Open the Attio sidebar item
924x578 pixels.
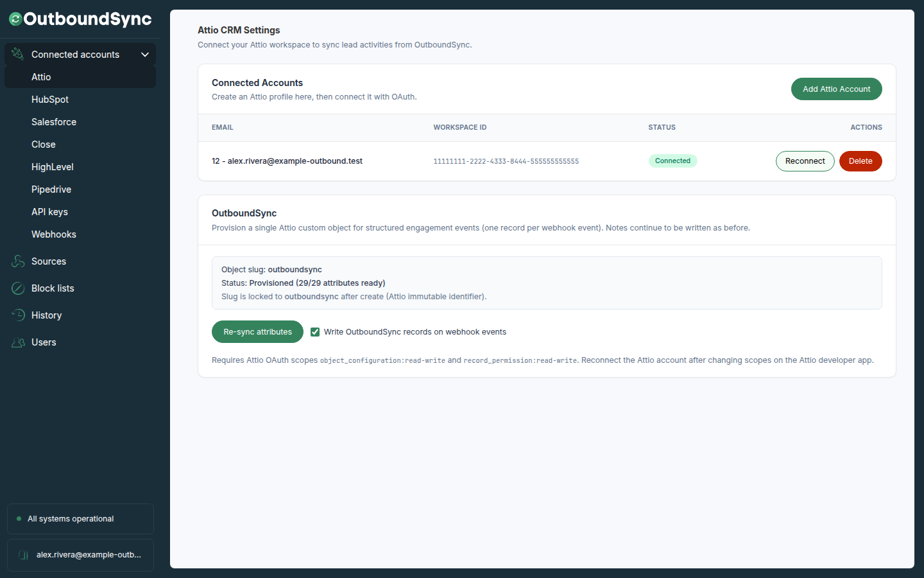click(80, 77)
